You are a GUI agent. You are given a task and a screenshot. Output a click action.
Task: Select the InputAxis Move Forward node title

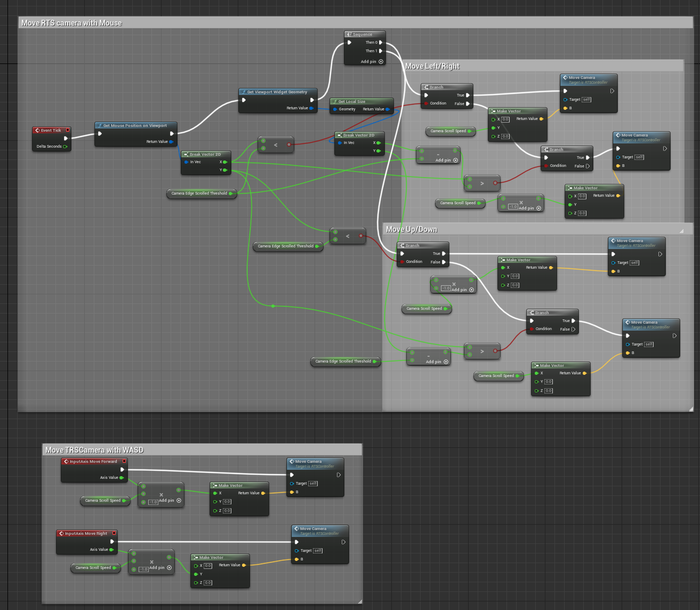click(x=93, y=462)
